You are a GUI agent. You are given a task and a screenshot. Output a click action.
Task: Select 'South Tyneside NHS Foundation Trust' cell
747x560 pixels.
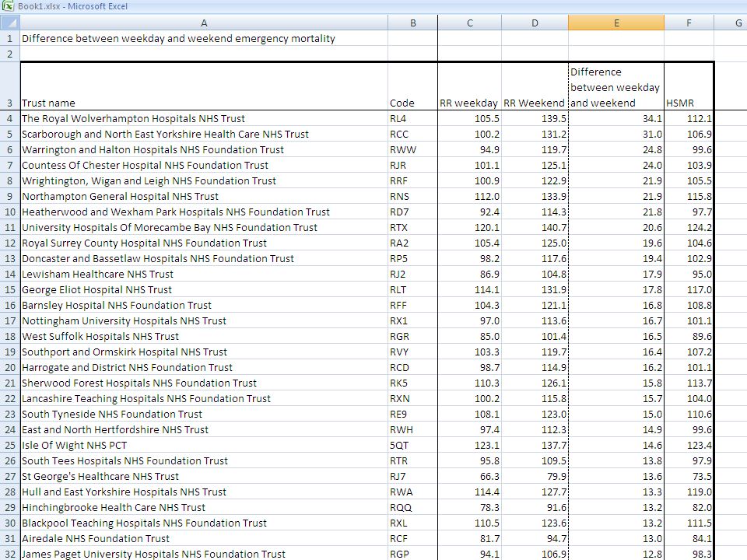(204, 415)
